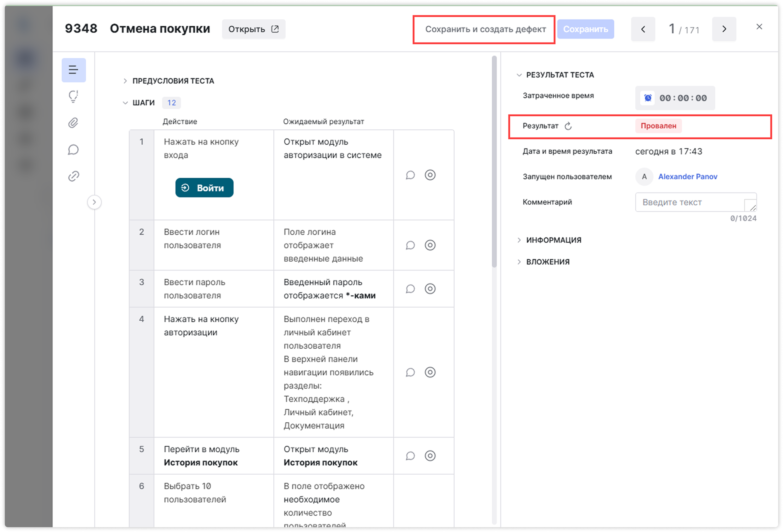Viewport: 783px width, 532px height.
Task: Go to next test with right arrow
Action: (x=724, y=29)
